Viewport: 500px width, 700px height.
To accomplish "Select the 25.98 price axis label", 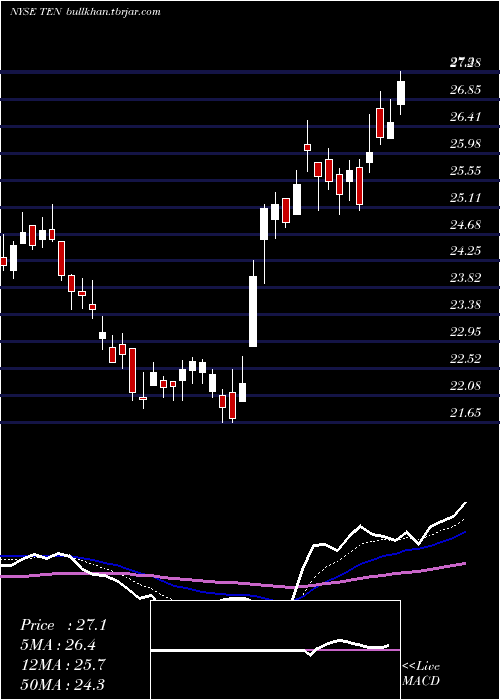I will pyautogui.click(x=465, y=144).
